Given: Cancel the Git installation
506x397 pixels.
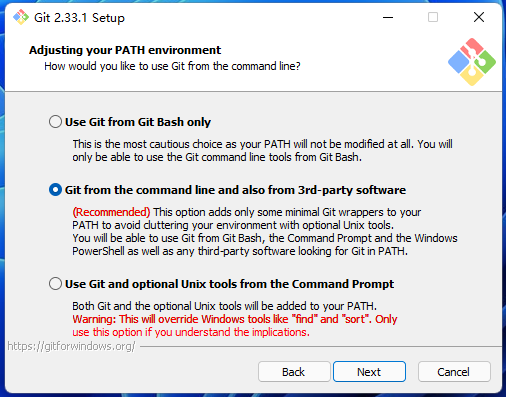Looking at the screenshot, I should (x=454, y=372).
